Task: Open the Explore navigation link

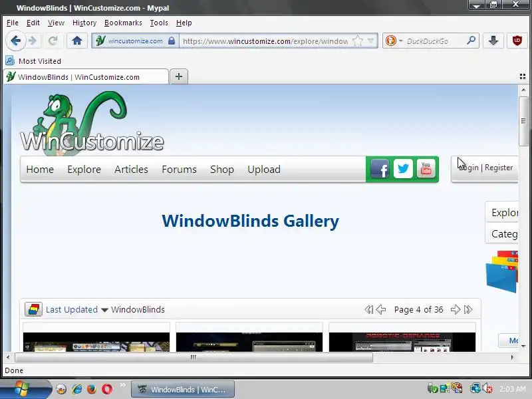Action: click(84, 170)
